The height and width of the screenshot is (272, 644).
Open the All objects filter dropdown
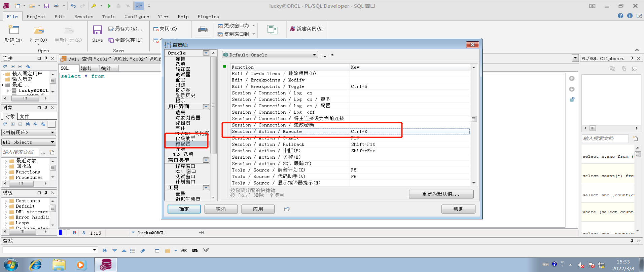[52, 142]
